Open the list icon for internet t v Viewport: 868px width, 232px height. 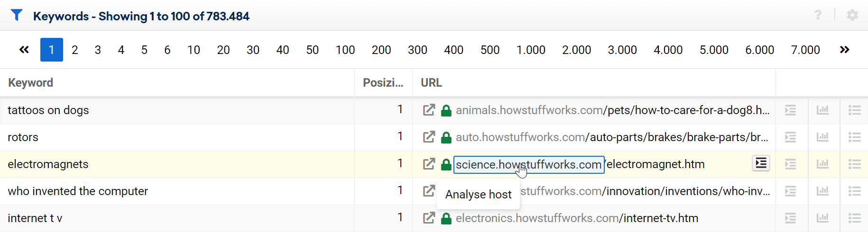[x=854, y=218]
